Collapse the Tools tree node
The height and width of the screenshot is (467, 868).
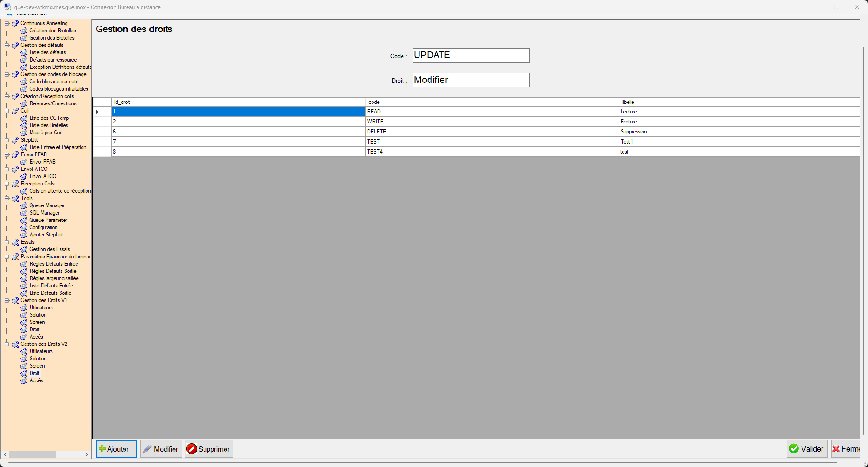pyautogui.click(x=7, y=198)
